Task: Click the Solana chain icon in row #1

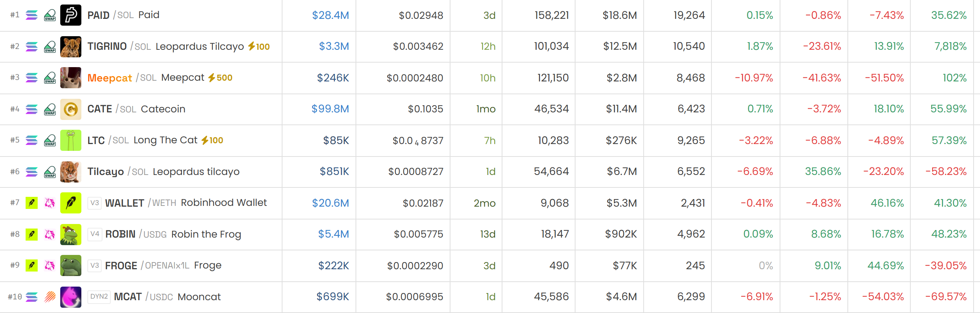Action: click(x=32, y=15)
